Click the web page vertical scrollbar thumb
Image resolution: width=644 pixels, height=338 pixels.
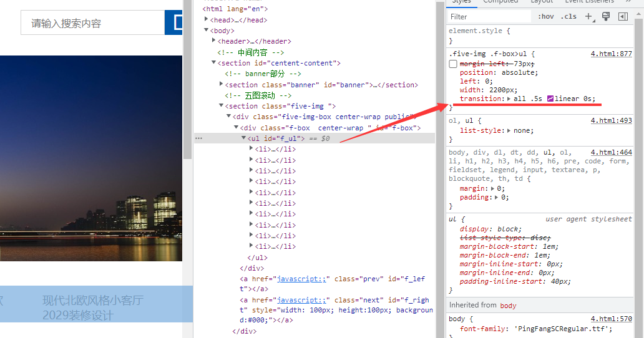pos(188,80)
